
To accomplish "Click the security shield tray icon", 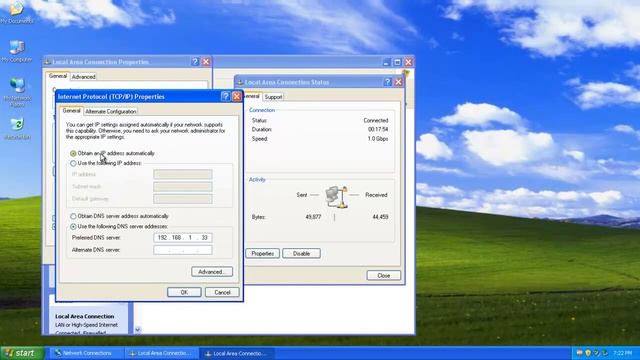I will point(588,353).
